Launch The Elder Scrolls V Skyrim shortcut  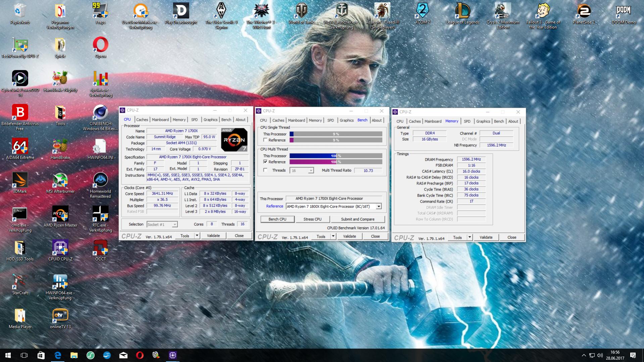pos(221,16)
